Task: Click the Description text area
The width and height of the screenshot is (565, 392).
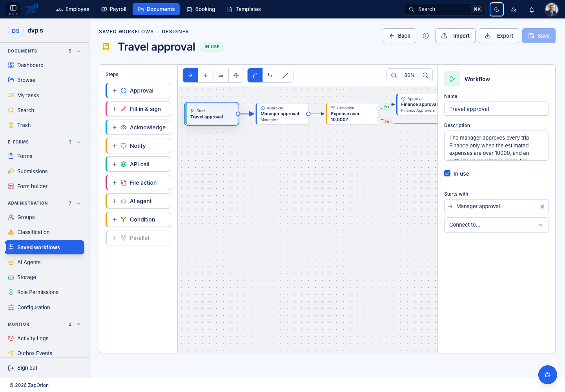Action: click(x=496, y=146)
